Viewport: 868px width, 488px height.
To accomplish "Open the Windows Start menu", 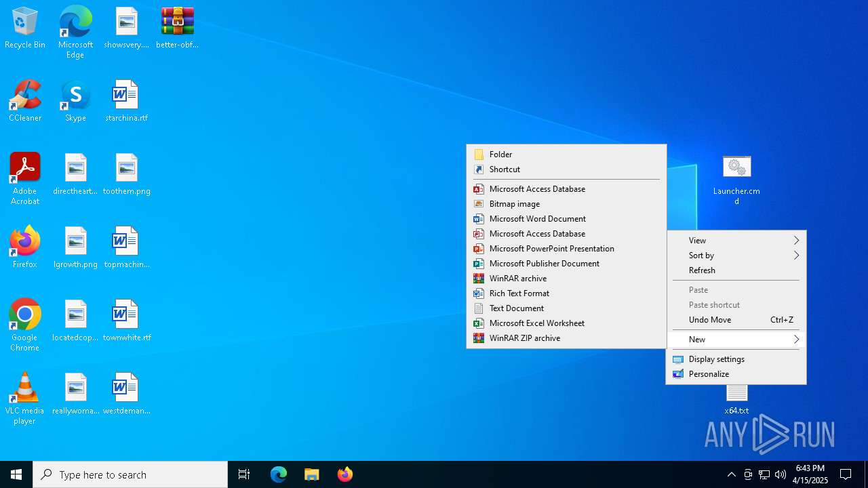I will (x=16, y=474).
